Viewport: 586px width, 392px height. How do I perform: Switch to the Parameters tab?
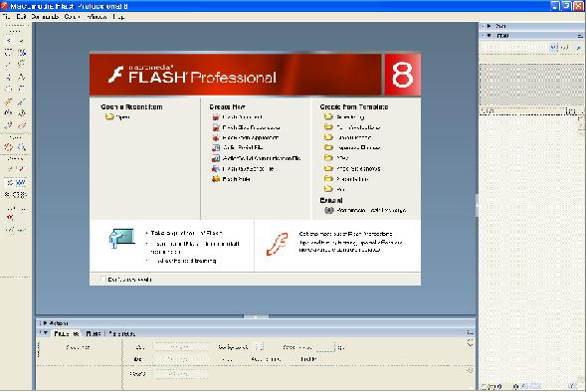(121, 333)
